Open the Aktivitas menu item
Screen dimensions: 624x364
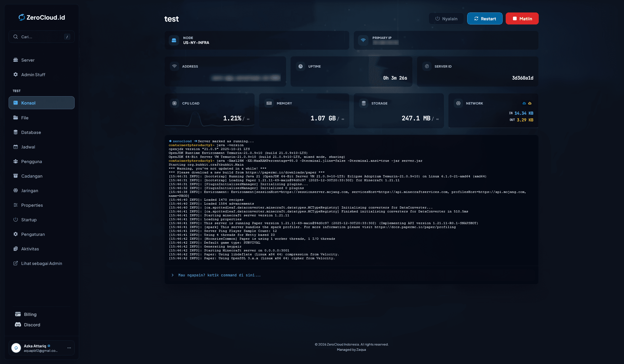tap(30, 249)
